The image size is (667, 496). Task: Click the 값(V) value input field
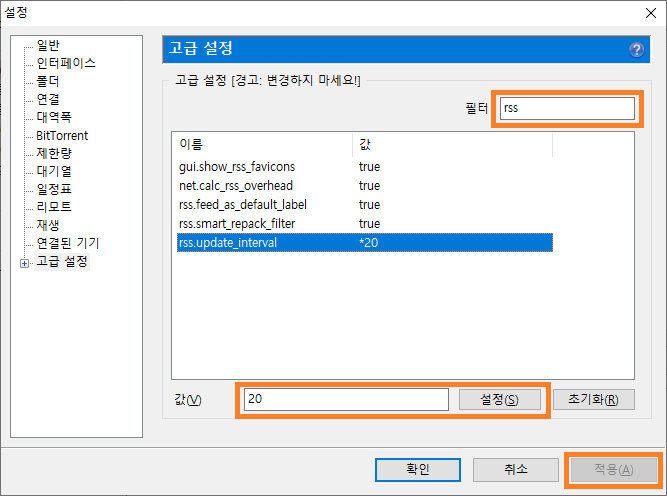tap(346, 399)
